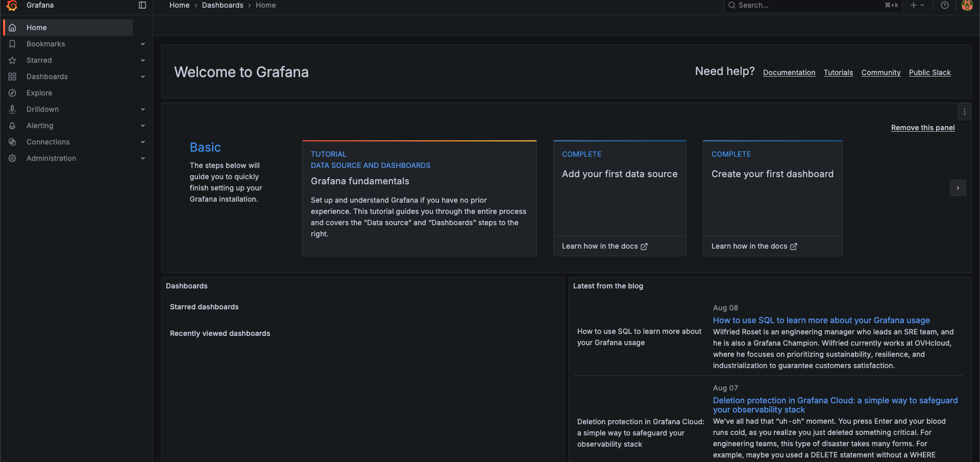Screen dimensions: 980x462
Task: Click the Aug 08 blog date
Action: (725, 308)
